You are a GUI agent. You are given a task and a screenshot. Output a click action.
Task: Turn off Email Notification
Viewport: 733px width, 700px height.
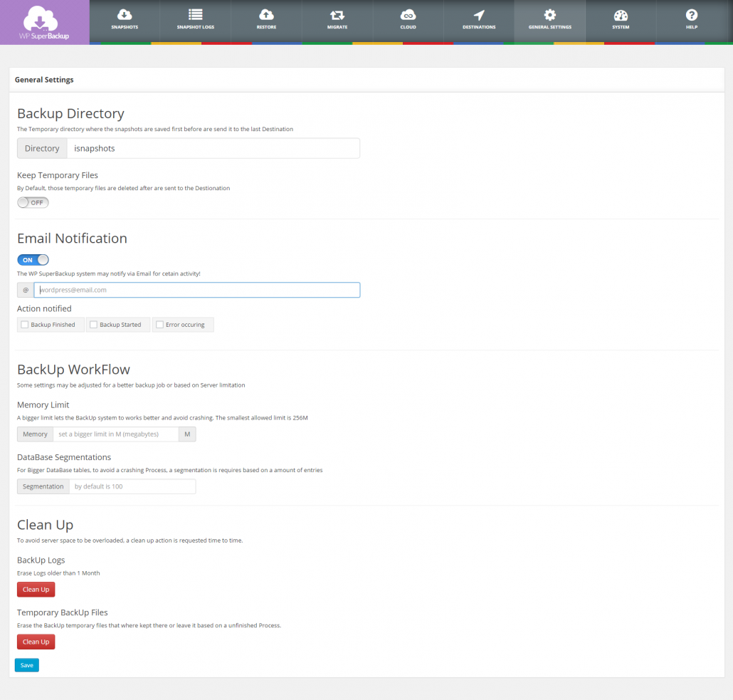point(33,259)
